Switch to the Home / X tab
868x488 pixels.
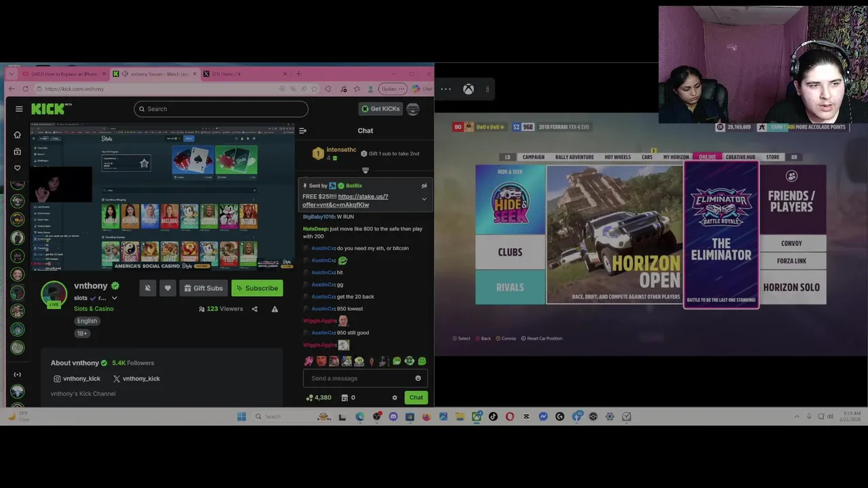tap(244, 74)
